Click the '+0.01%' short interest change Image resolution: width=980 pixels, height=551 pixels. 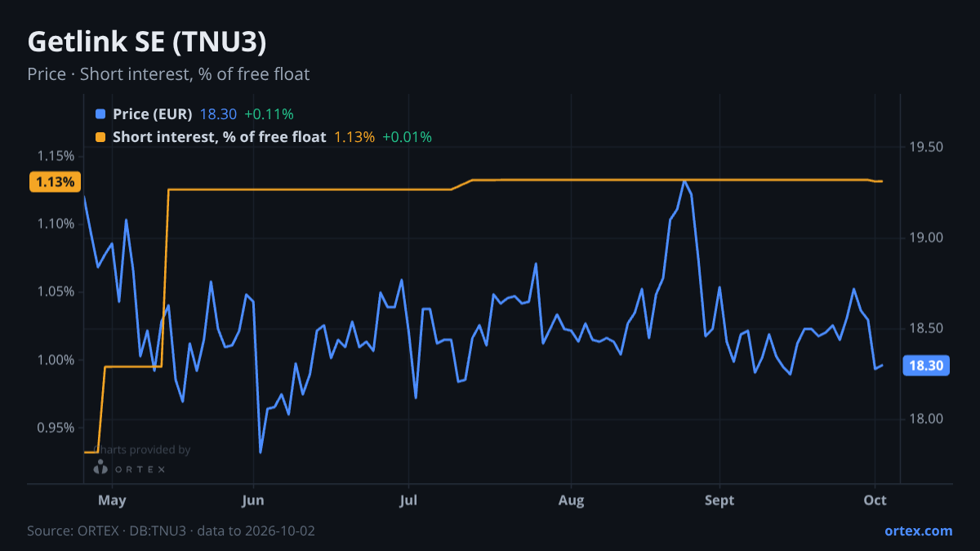[x=407, y=137]
